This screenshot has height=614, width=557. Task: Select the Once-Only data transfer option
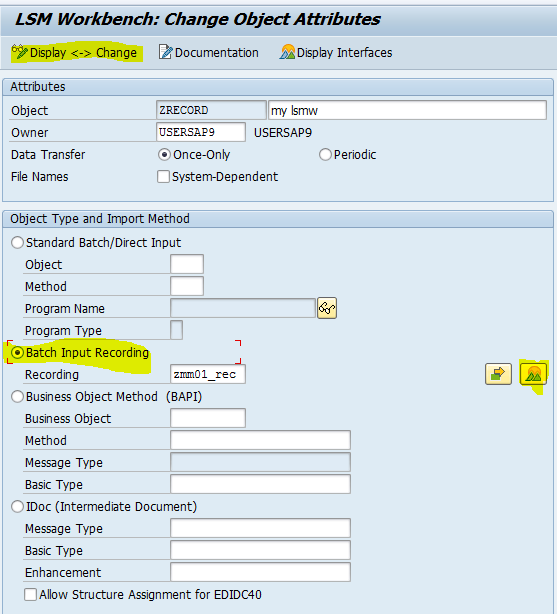coord(164,155)
